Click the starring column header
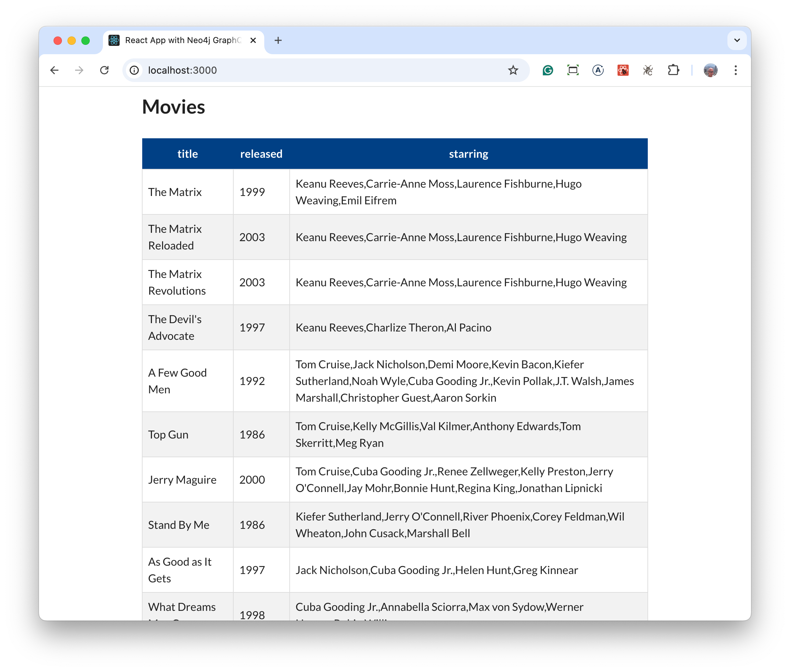 468,154
